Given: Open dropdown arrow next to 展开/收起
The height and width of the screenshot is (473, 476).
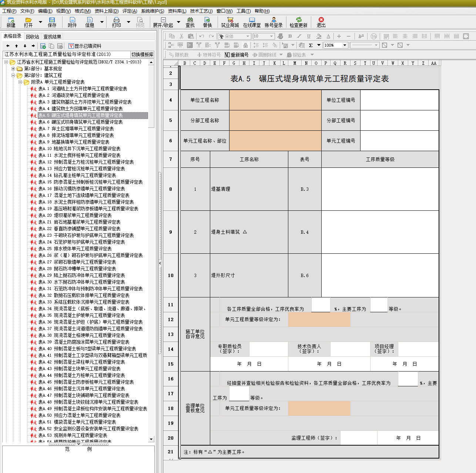Looking at the screenshot, I should [178, 22].
